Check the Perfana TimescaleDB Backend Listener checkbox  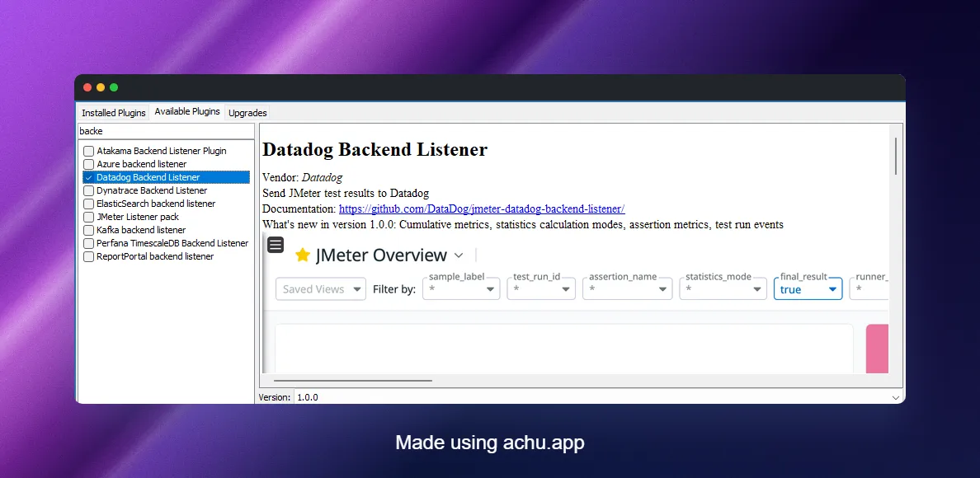pos(89,243)
